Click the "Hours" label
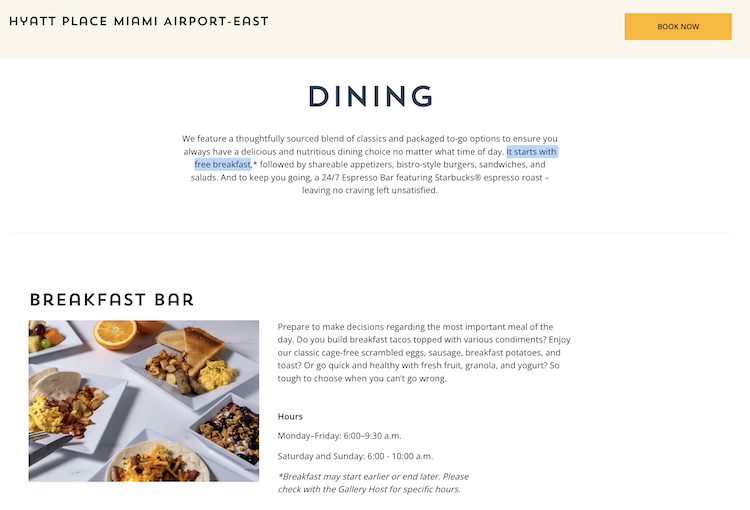The image size is (750, 510). click(x=290, y=416)
